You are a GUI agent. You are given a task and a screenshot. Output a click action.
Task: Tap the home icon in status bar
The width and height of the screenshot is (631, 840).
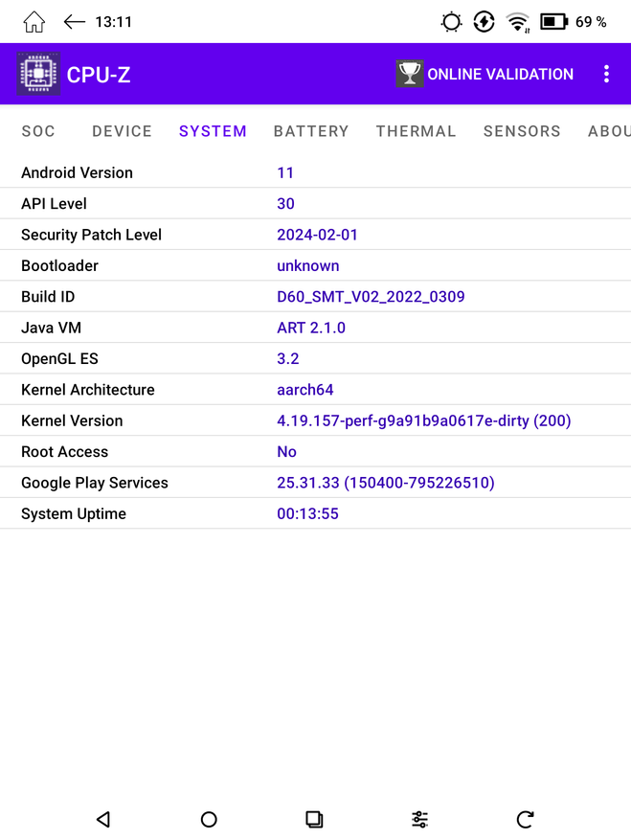34,22
